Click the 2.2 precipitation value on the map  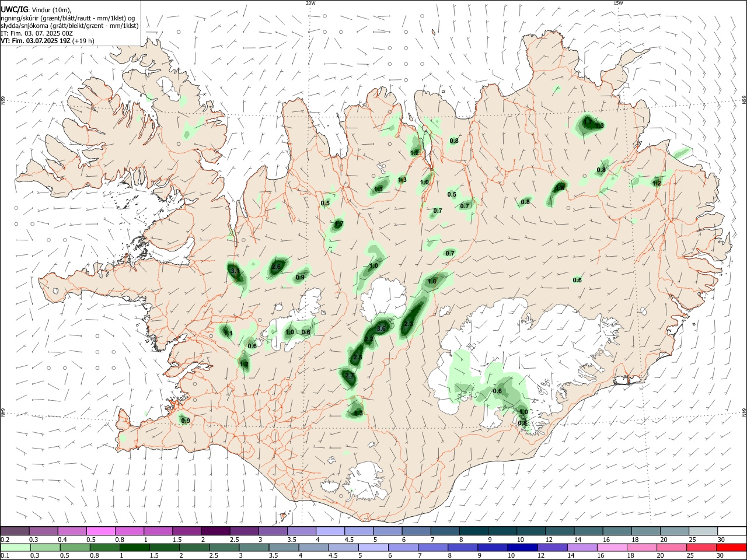(x=369, y=339)
